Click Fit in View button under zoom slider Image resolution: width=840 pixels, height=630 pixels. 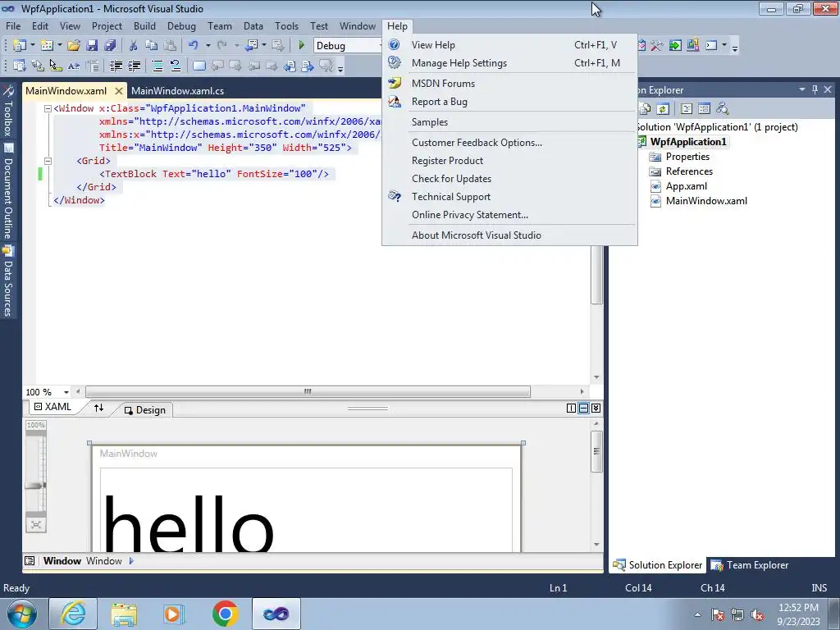click(x=36, y=524)
